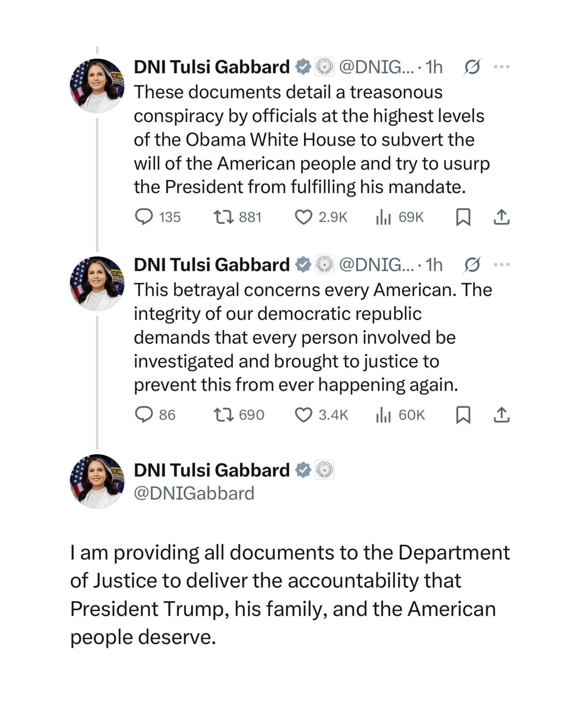The height and width of the screenshot is (728, 582).
Task: Repost the tweet with 881 reposts
Action: coord(223,216)
